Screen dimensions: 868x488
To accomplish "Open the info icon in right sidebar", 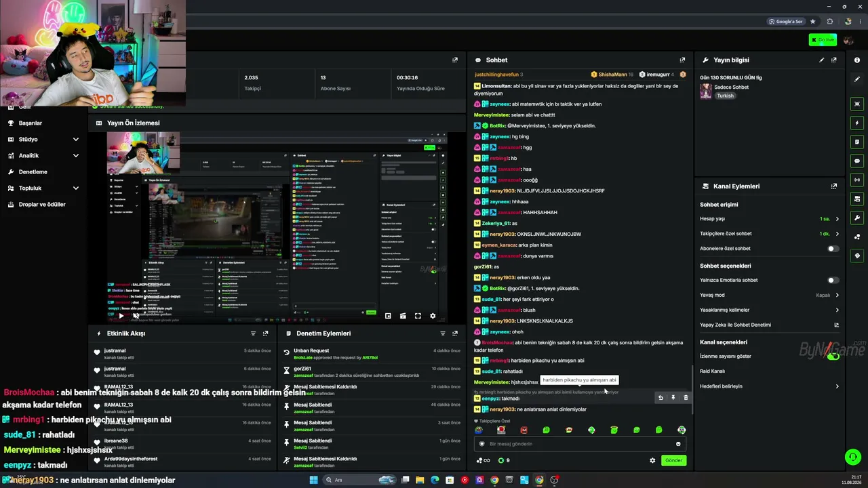I will [857, 60].
